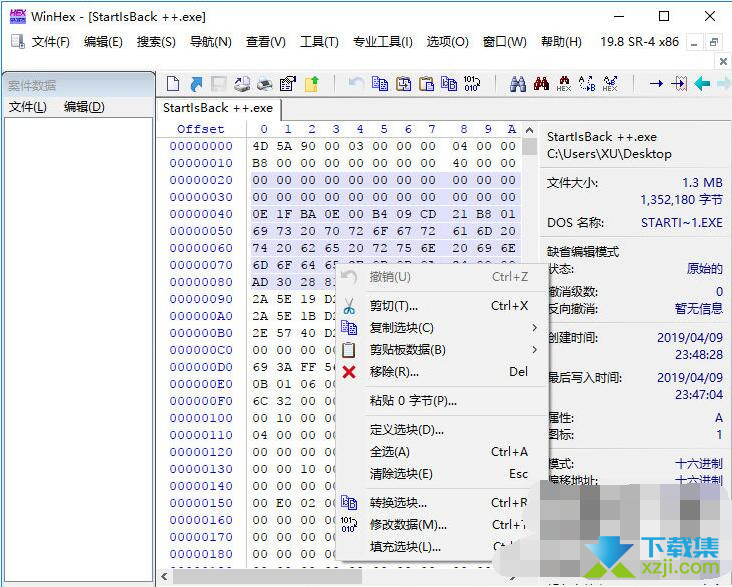Click the WinHex document icon beside 文件(F)
732x587 pixels.
[18, 42]
